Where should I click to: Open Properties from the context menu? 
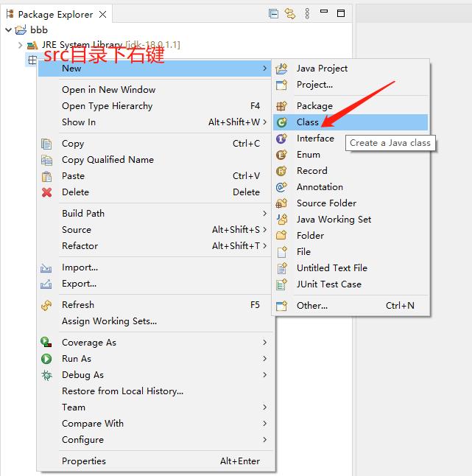tap(155, 461)
